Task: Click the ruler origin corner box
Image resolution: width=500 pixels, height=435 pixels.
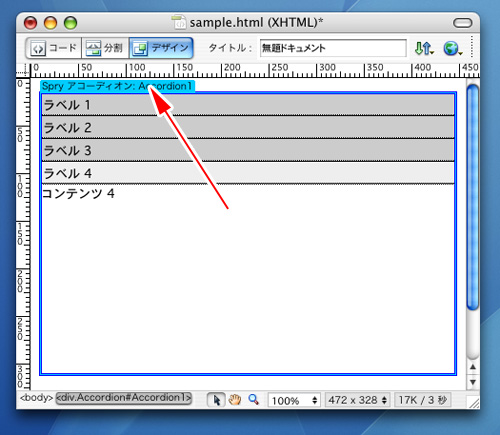Action: (x=23, y=71)
